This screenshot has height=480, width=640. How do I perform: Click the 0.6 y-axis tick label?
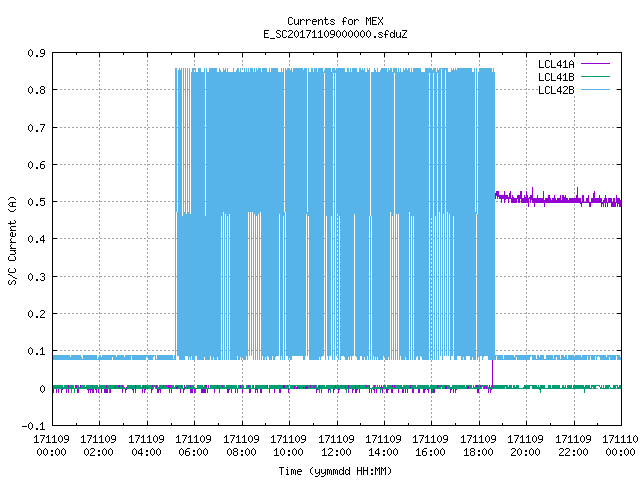click(x=36, y=165)
